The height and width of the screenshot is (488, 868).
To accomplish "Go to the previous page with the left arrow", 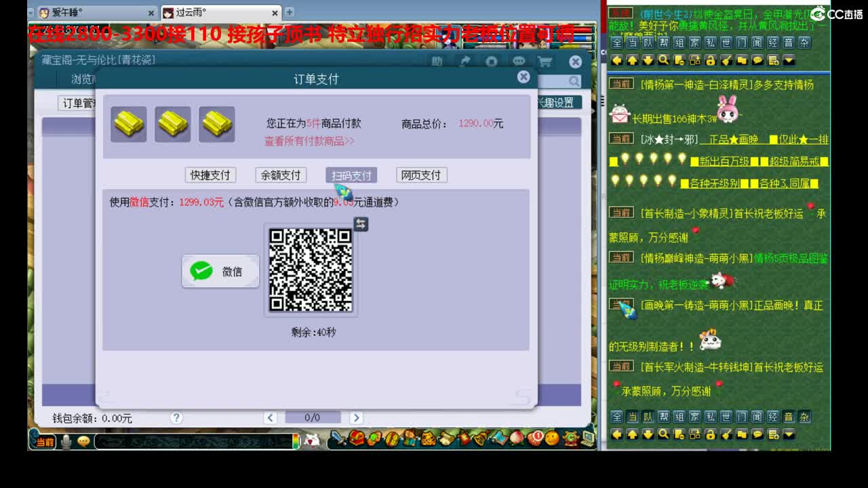I will point(270,418).
